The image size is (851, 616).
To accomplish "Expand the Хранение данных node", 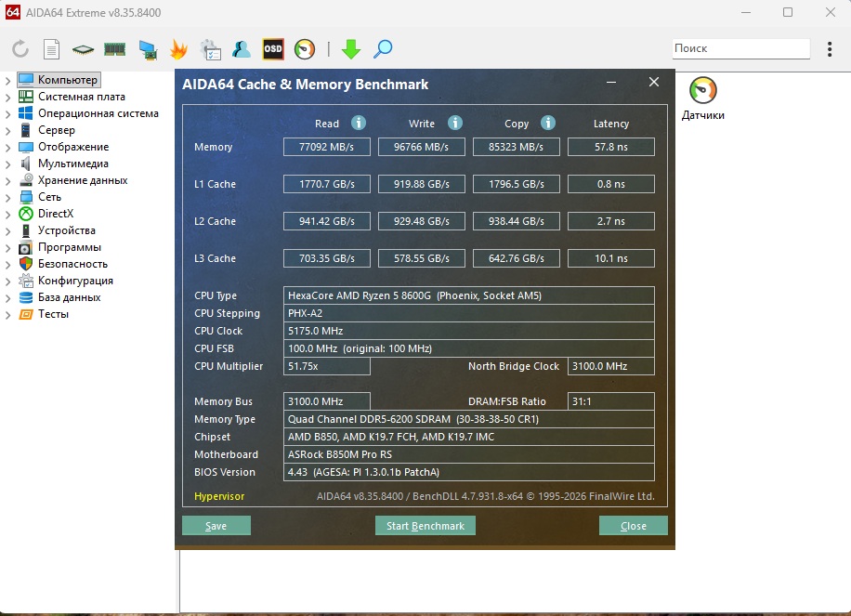I will tap(7, 181).
